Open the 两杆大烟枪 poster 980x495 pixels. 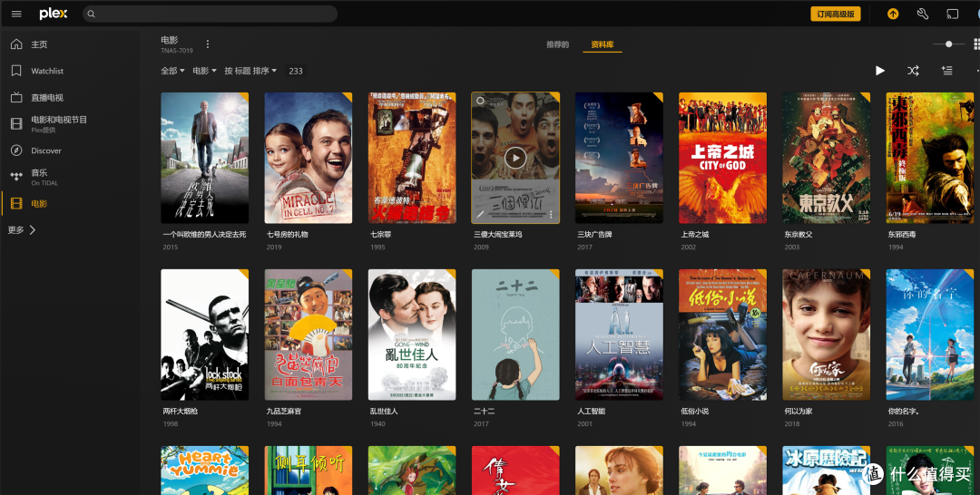click(x=204, y=335)
